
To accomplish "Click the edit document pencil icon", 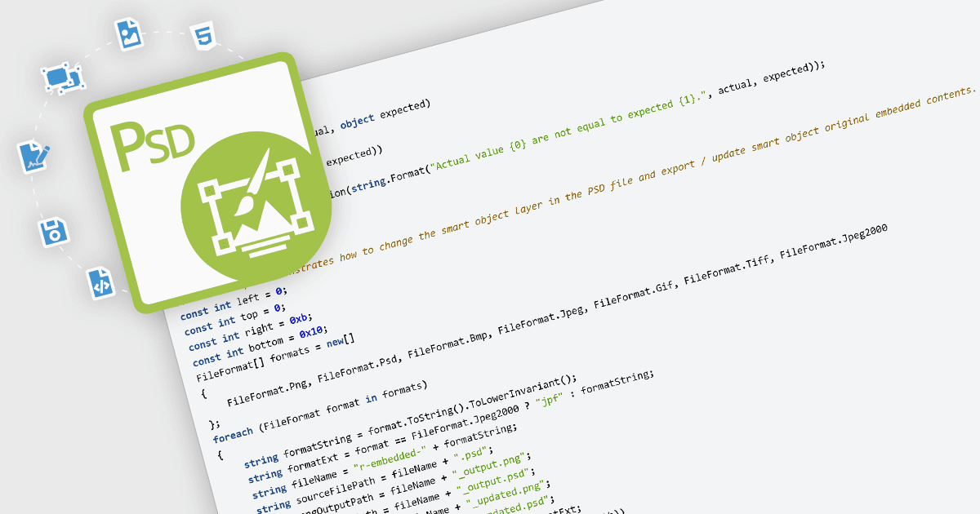I will click(x=34, y=155).
